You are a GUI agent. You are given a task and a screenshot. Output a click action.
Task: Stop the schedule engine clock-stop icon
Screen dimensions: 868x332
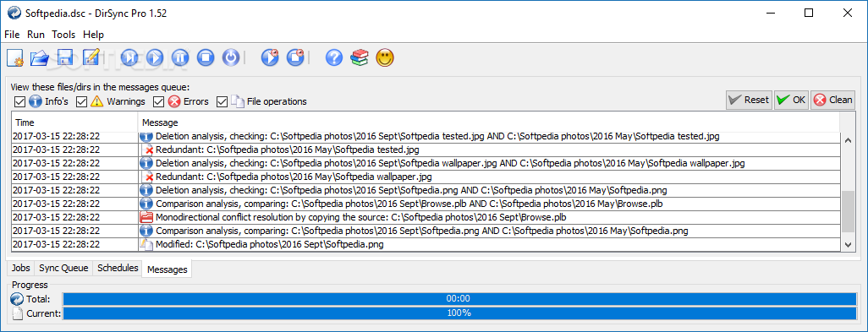pos(295,57)
